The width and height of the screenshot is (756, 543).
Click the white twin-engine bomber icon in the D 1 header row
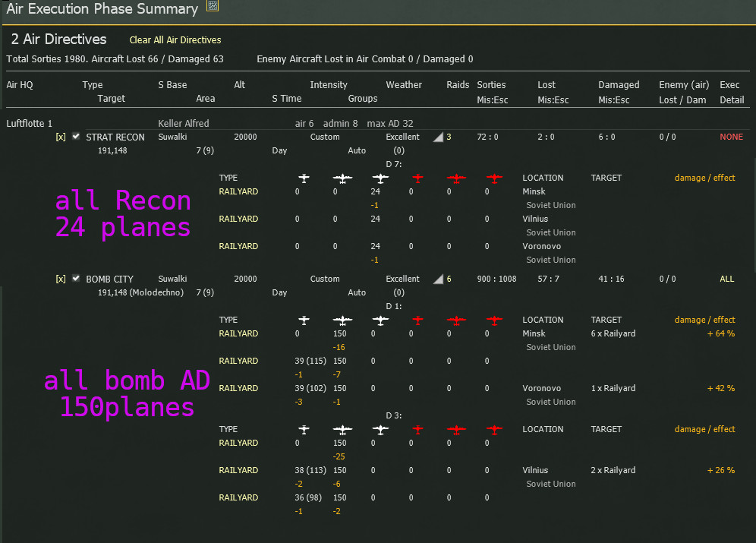click(x=342, y=320)
